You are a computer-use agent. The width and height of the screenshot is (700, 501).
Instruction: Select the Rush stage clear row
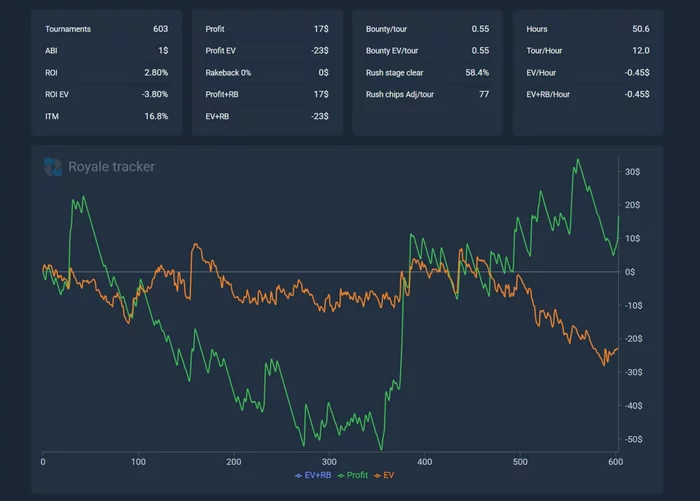[x=427, y=73]
